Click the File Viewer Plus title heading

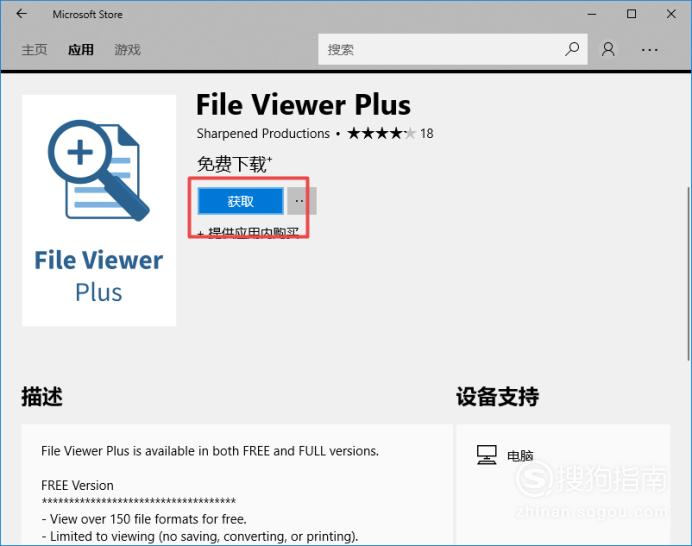tap(303, 105)
